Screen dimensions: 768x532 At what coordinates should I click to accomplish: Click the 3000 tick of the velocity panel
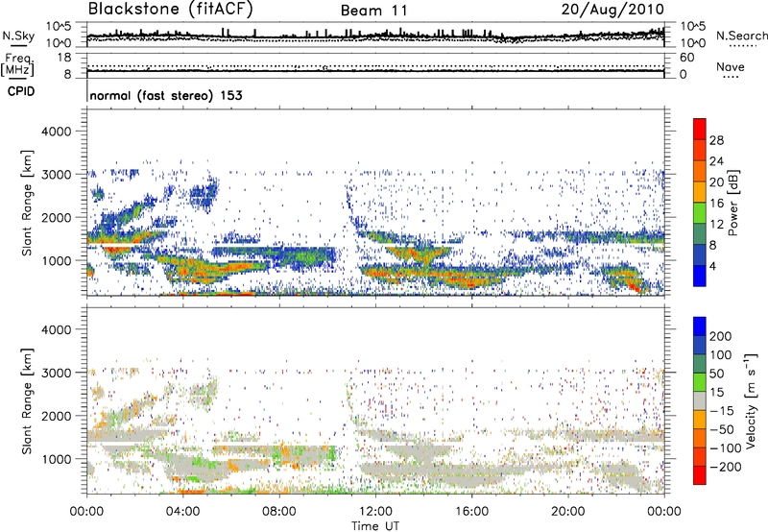coord(56,373)
